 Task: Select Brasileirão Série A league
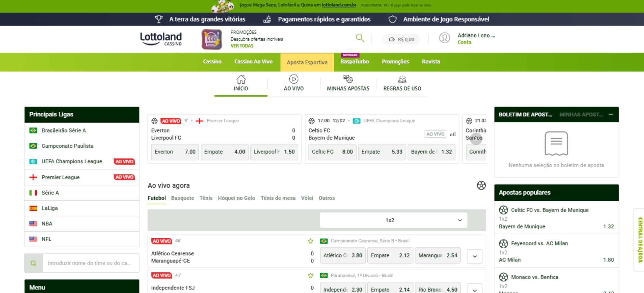[x=82, y=131]
